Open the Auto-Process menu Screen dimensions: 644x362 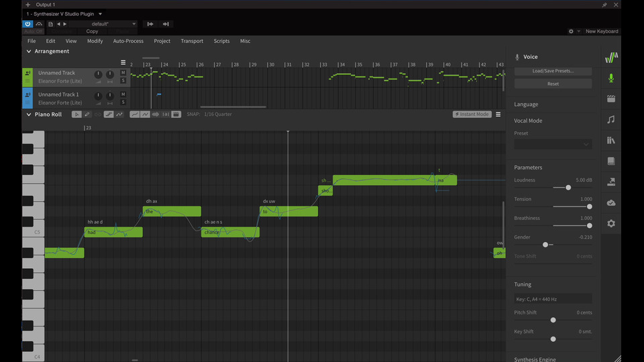point(128,41)
